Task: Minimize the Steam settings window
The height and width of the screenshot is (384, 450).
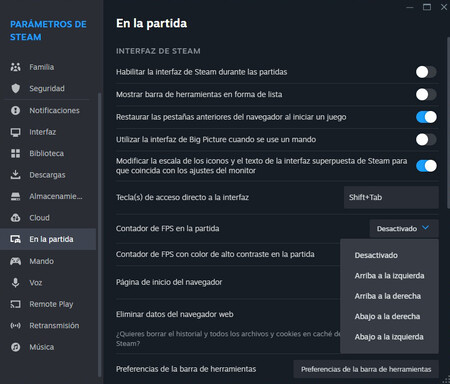Action: point(410,7)
